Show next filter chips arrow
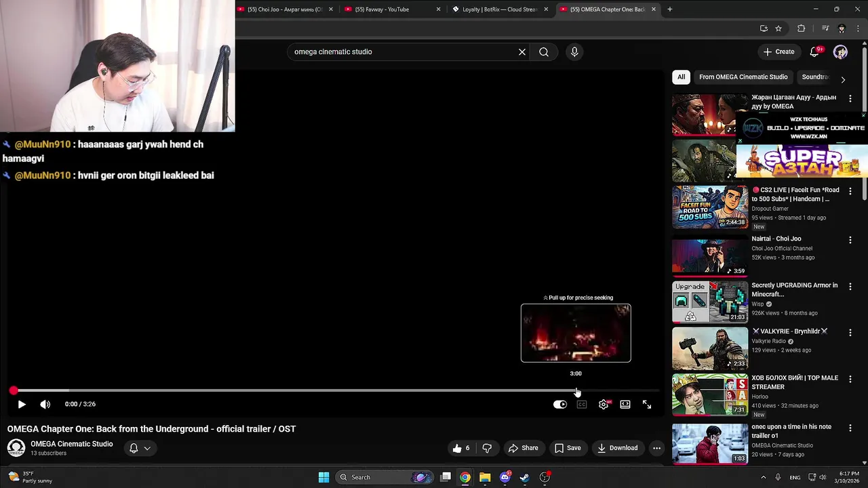The image size is (868, 488). click(x=843, y=79)
